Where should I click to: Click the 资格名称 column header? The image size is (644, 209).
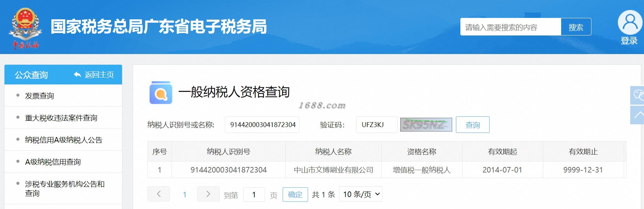(x=422, y=151)
